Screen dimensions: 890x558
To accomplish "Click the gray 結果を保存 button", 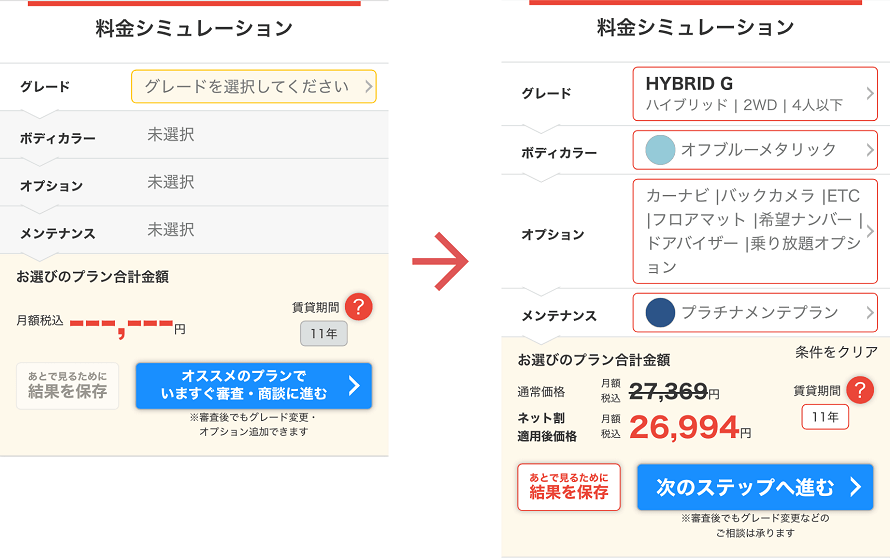I will pyautogui.click(x=68, y=385).
